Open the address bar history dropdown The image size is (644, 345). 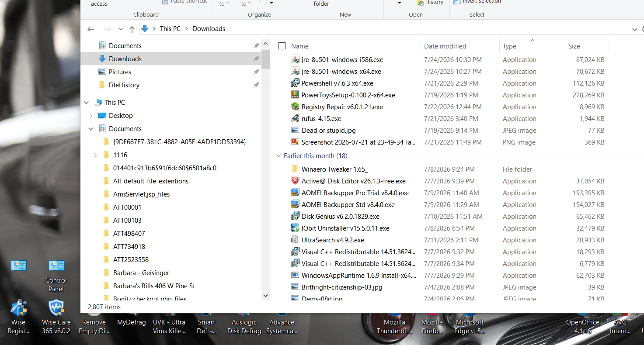coord(635,29)
